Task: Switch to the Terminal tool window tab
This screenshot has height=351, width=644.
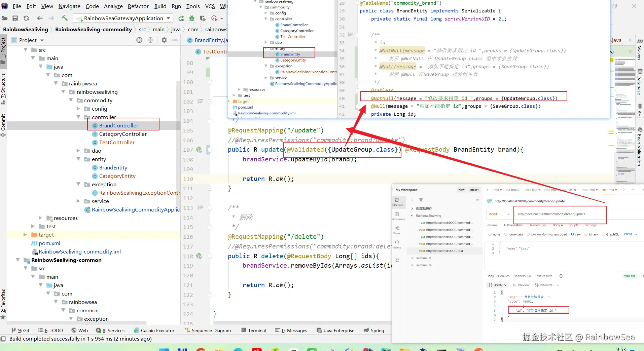Action: pyautogui.click(x=253, y=330)
